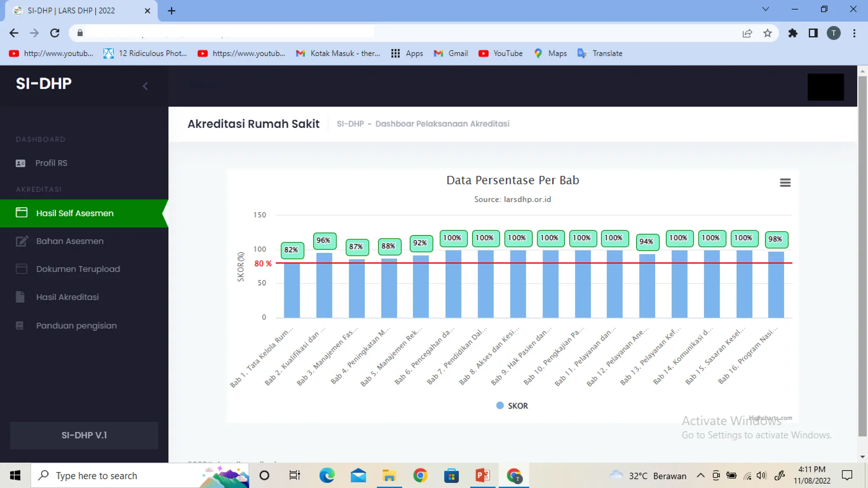The height and width of the screenshot is (488, 868).
Task: Click the page vertical scrollbar
Action: tap(862, 254)
